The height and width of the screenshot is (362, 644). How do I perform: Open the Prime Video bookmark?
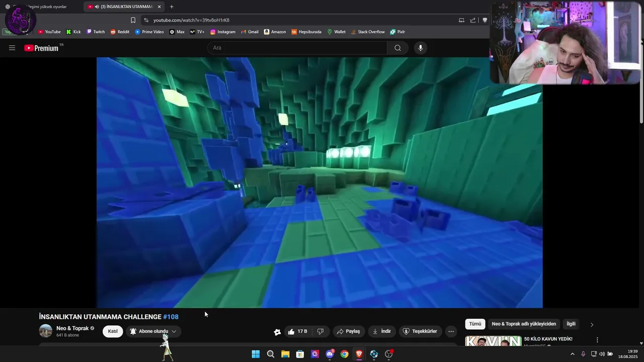(x=149, y=32)
